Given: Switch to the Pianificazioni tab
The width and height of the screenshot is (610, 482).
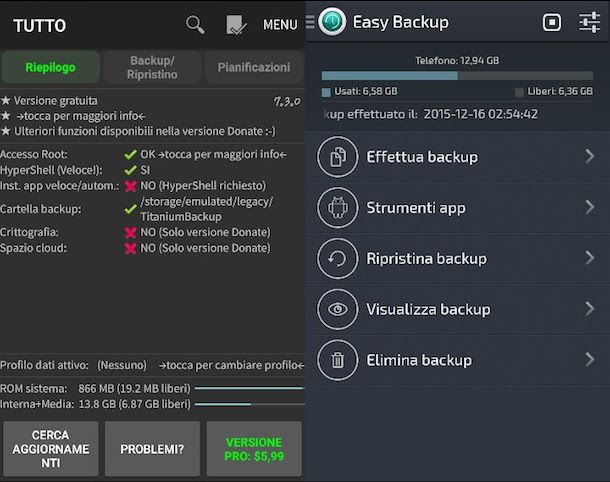Looking at the screenshot, I should tap(254, 67).
